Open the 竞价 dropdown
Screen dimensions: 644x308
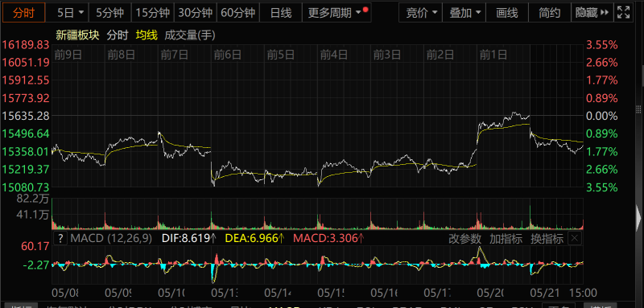coord(421,13)
